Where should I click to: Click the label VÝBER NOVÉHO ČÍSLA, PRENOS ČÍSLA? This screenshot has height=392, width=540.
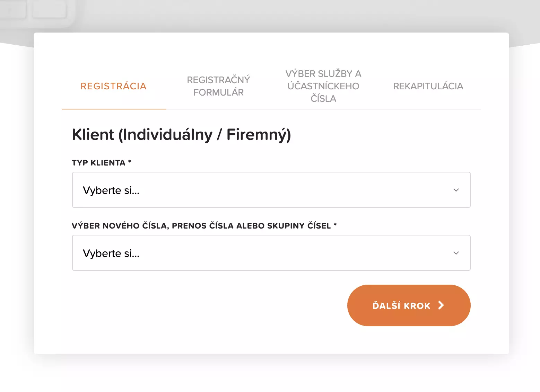(204, 225)
